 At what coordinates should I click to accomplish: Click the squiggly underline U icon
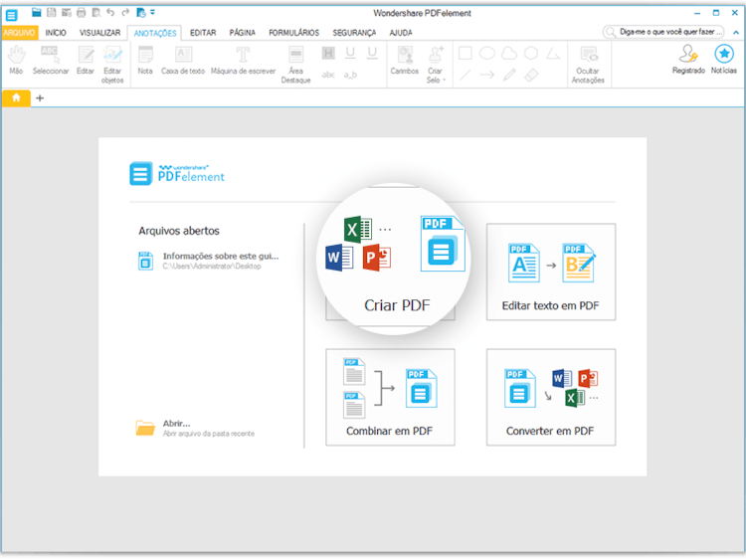pyautogui.click(x=372, y=53)
